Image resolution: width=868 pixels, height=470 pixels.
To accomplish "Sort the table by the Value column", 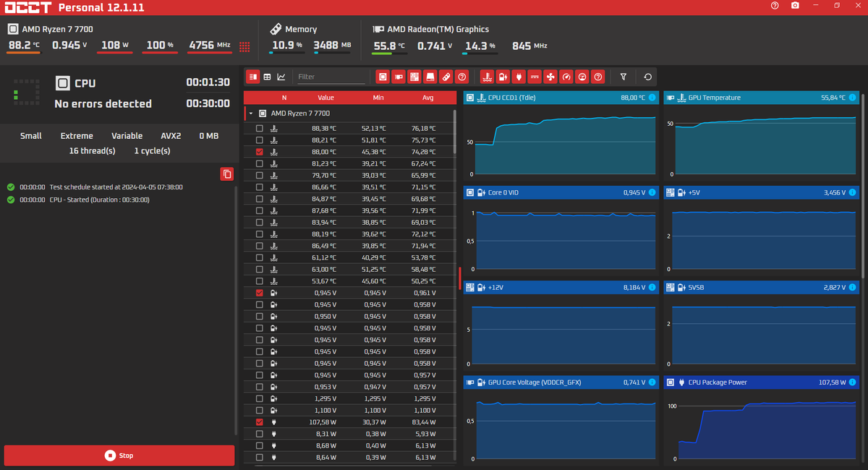I will 325,98.
